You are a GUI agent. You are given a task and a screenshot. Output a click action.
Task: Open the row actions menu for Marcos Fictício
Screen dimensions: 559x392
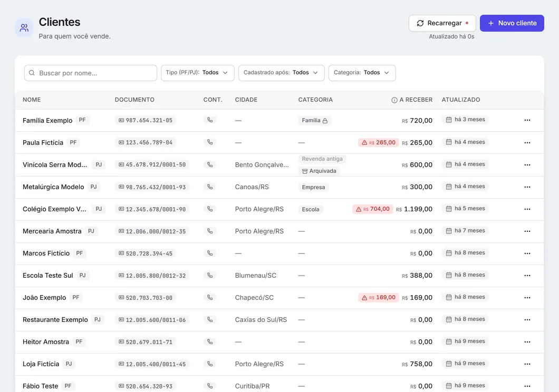click(x=527, y=253)
